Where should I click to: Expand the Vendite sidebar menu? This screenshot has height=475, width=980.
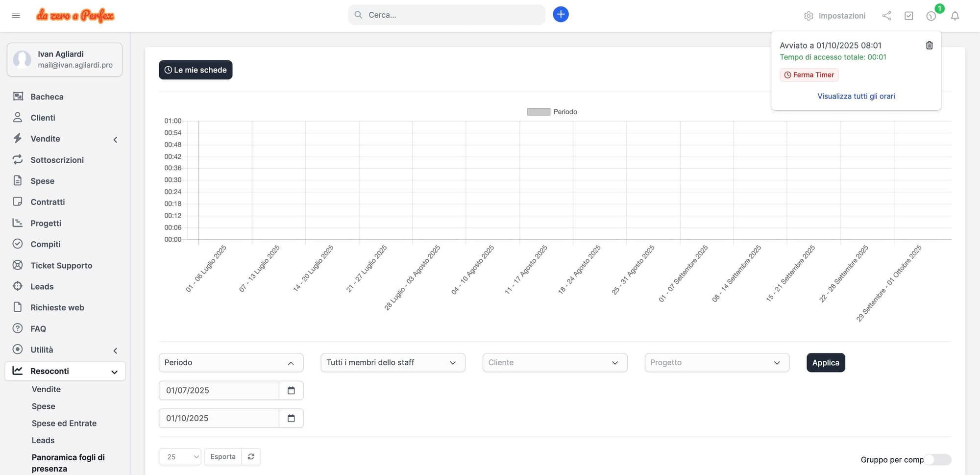(x=45, y=139)
